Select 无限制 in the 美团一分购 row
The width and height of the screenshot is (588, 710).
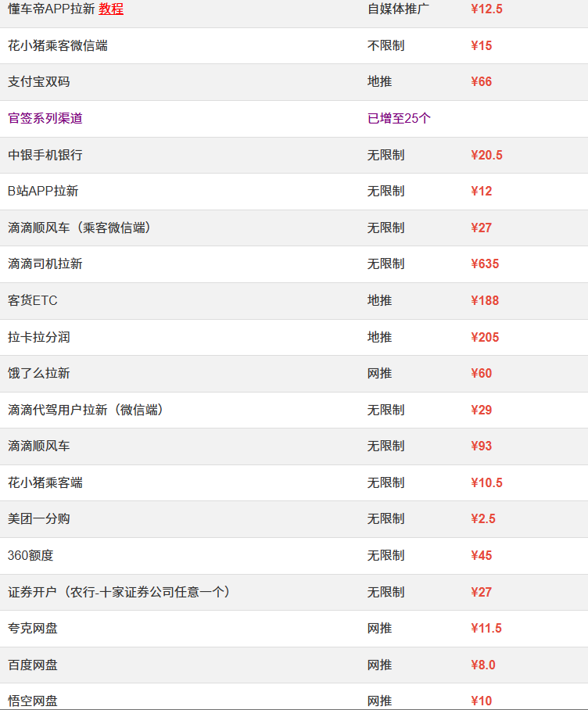click(385, 519)
